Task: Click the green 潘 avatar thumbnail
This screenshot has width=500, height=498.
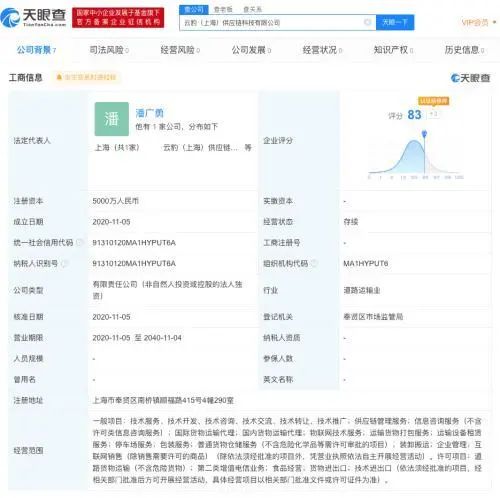Action: point(111,119)
